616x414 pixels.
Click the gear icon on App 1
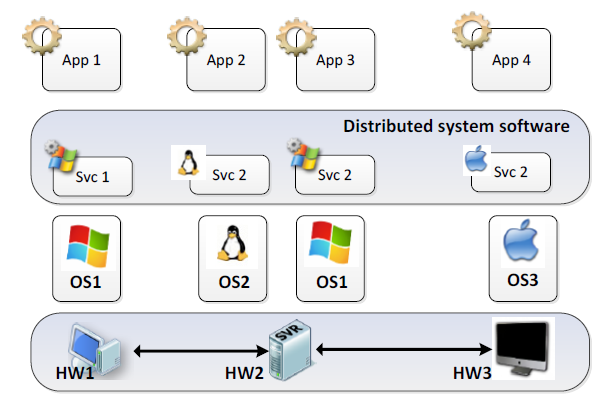(42, 35)
